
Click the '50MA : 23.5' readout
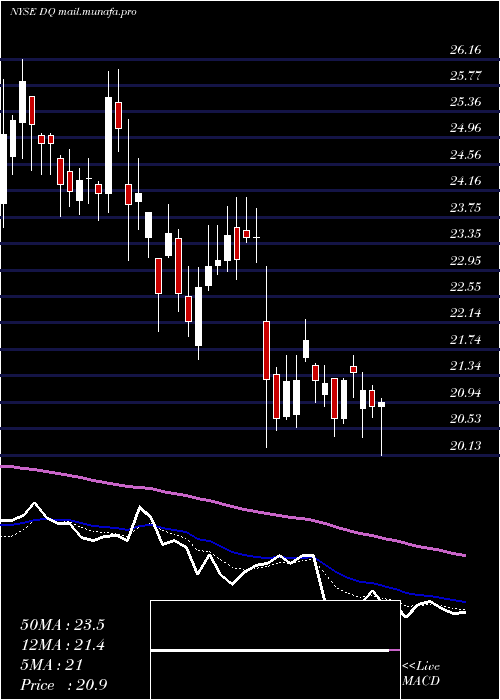coord(62,625)
